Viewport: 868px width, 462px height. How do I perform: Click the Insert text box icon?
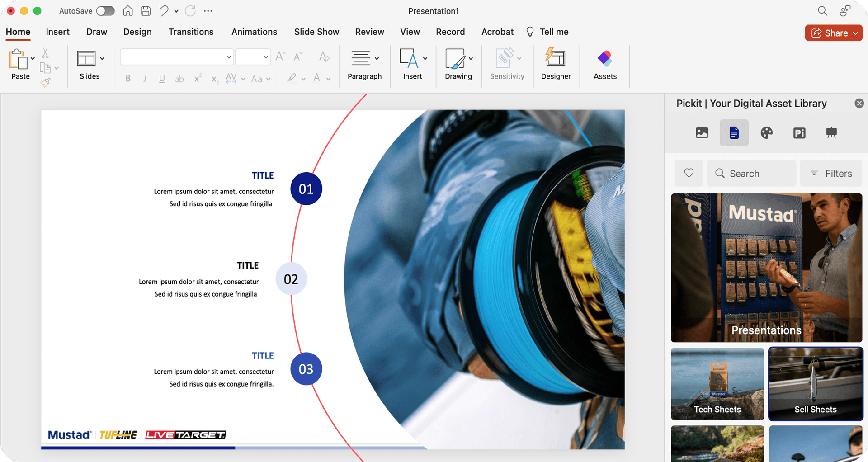click(410, 58)
